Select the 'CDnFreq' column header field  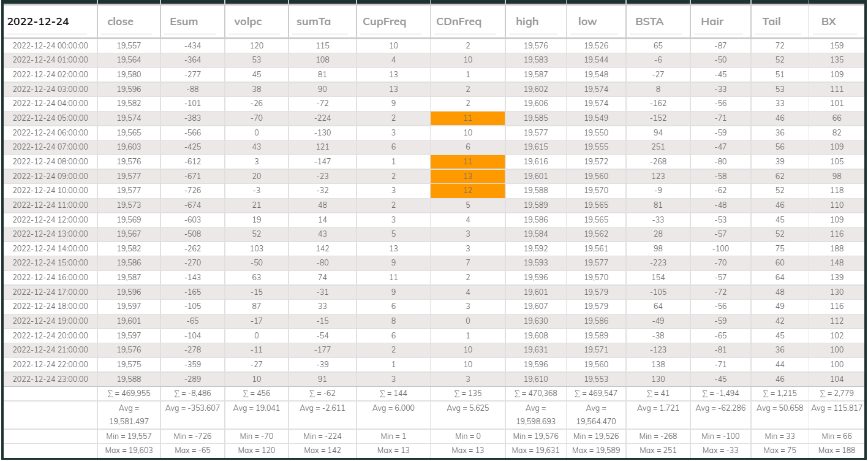[467, 22]
